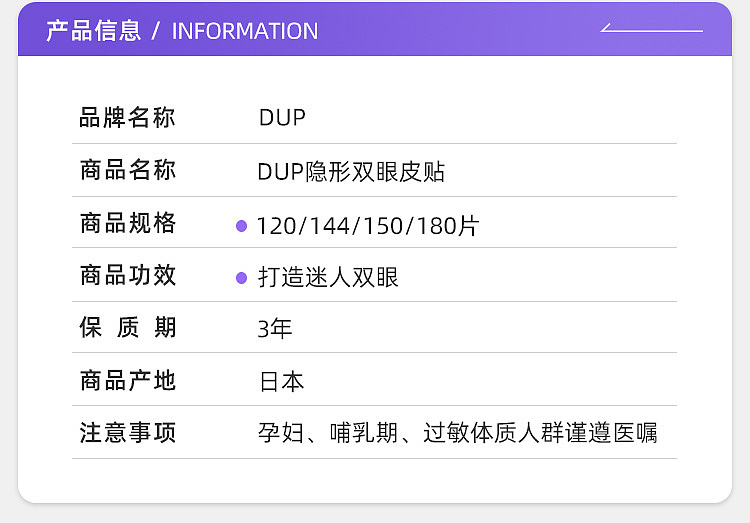The height and width of the screenshot is (523, 750).
Task: Click the '保质期' label
Action: 127,328
